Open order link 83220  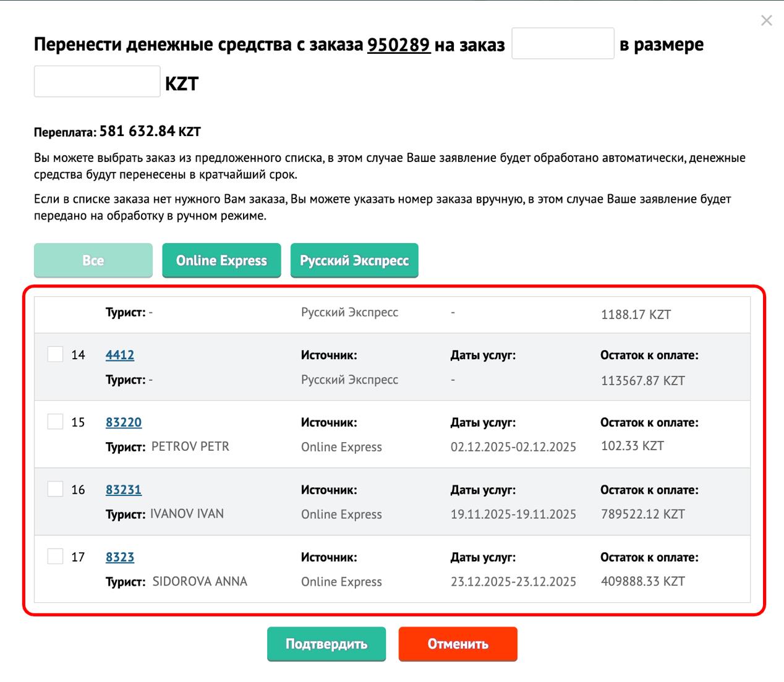click(x=124, y=422)
